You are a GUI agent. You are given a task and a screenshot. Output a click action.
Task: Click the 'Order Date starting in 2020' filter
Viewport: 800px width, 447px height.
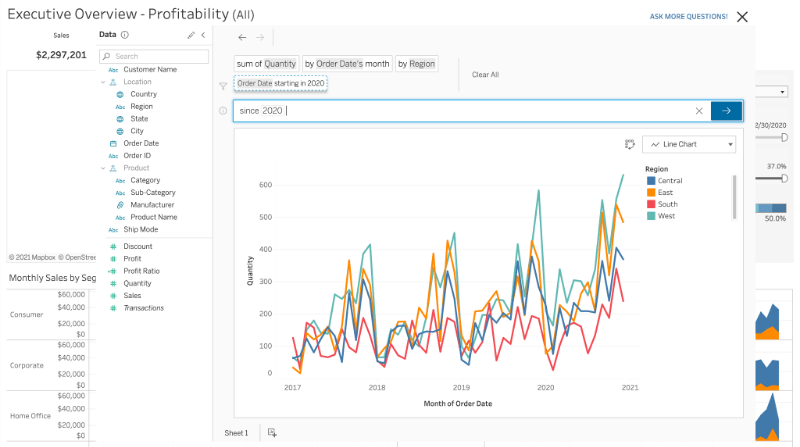[x=280, y=84]
